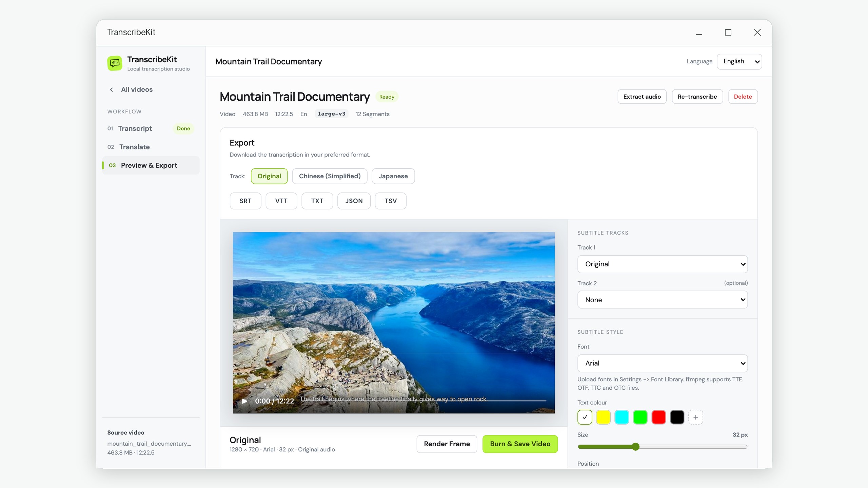
Task: Choose the black text colour swatch
Action: (677, 417)
